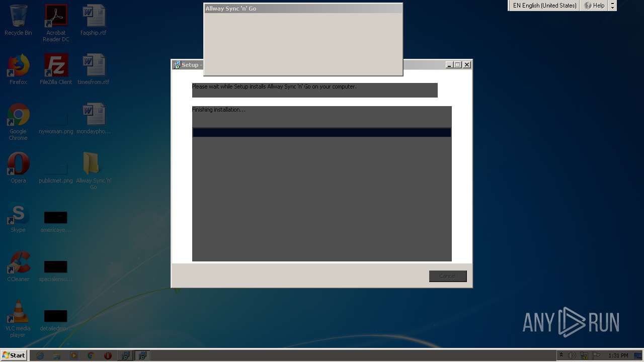
Task: Click the 'Please wait while Setup installs' text
Action: [x=274, y=86]
